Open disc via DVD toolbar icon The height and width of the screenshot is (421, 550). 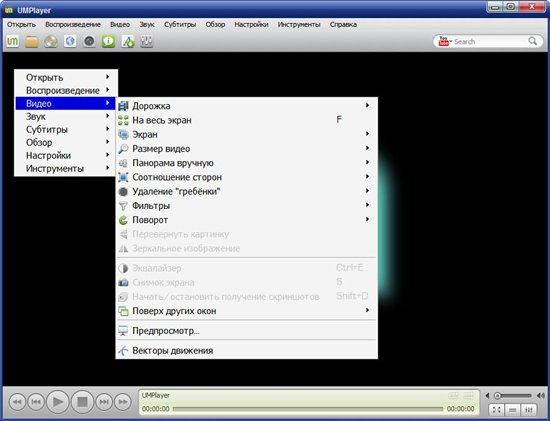point(51,42)
